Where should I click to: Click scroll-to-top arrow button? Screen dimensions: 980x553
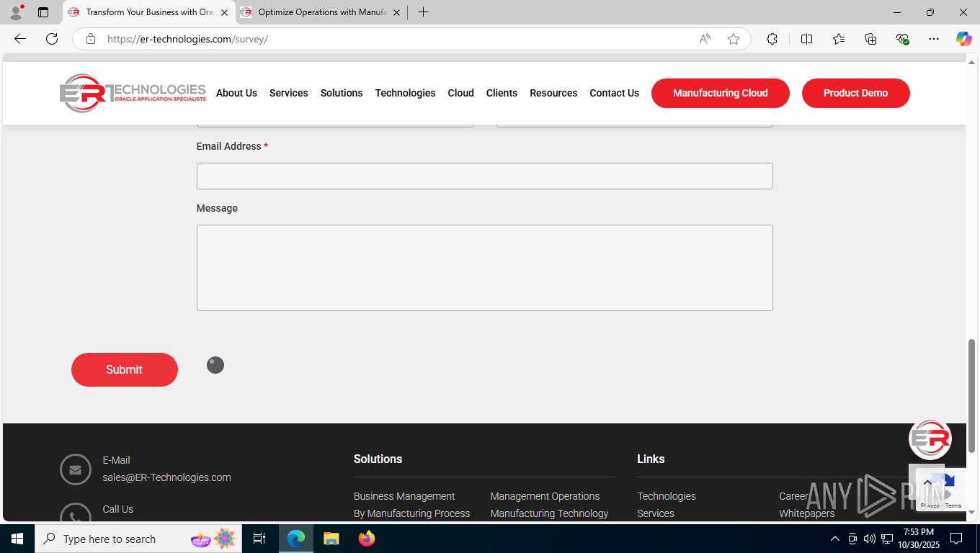(927, 482)
